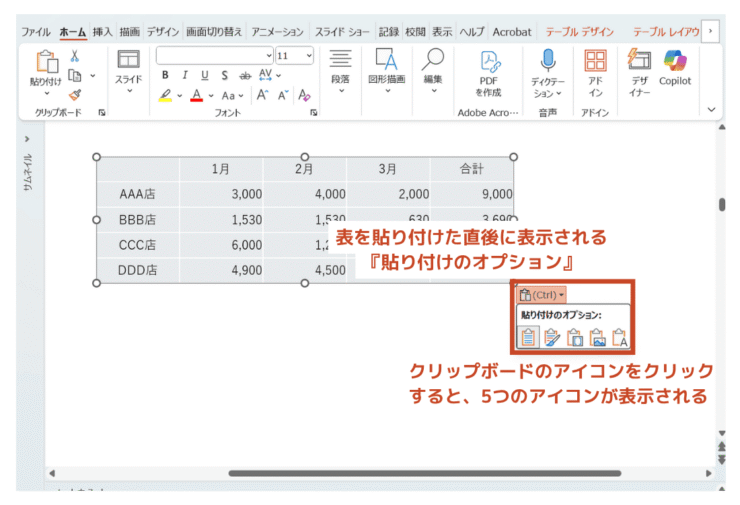Click the next slide double-arrow button
Viewport: 740px width, 505px height.
(722, 459)
